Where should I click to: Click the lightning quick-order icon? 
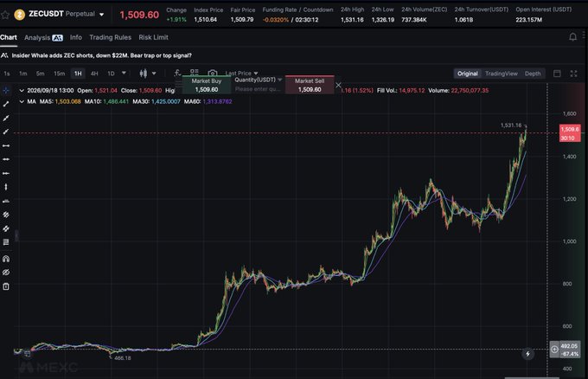(x=527, y=354)
